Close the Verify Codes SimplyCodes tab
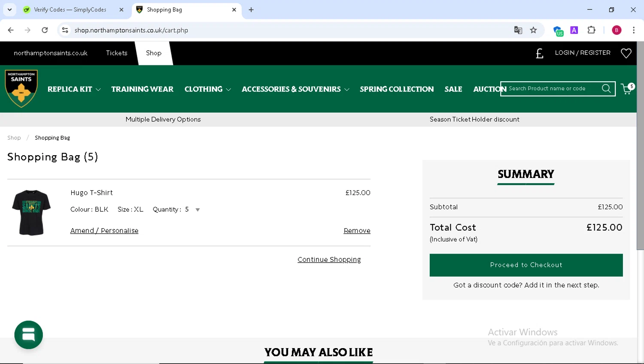This screenshot has width=644, height=364. 122,9
